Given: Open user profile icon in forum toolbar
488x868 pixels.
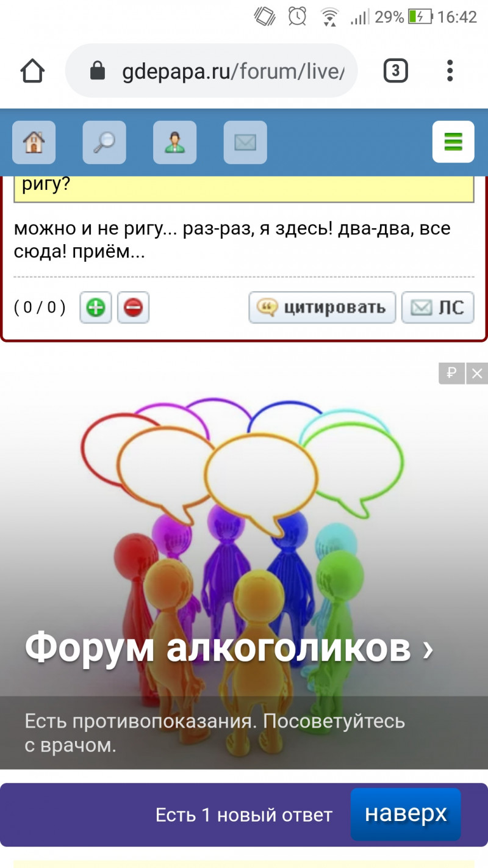Looking at the screenshot, I should (x=174, y=142).
